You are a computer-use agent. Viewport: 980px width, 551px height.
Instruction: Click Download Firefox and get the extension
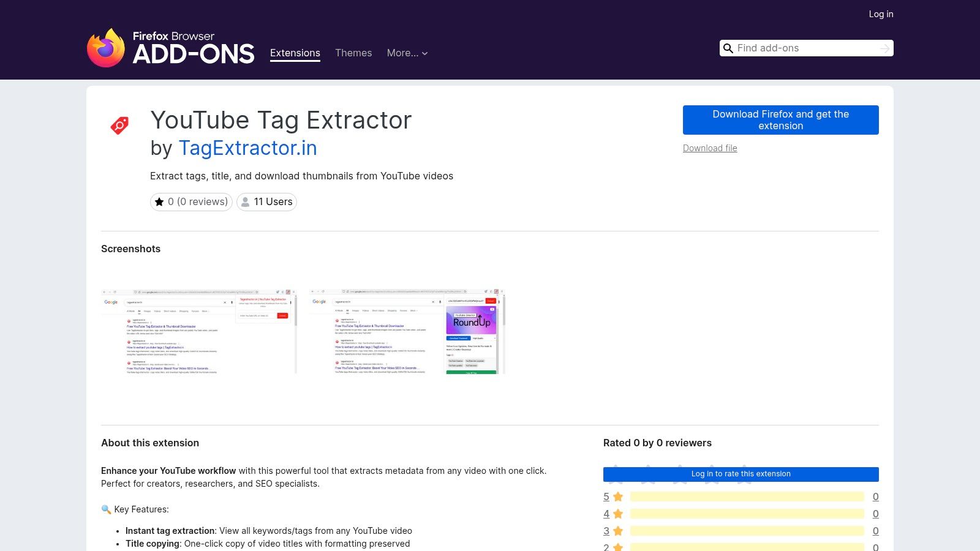(780, 119)
